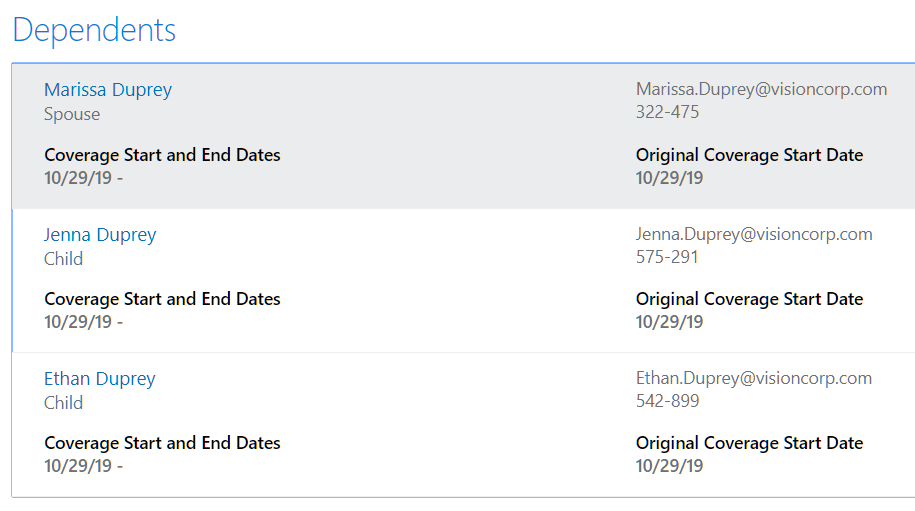Click the Child label under Ethan Duprey
The height and width of the screenshot is (511, 915).
63,403
